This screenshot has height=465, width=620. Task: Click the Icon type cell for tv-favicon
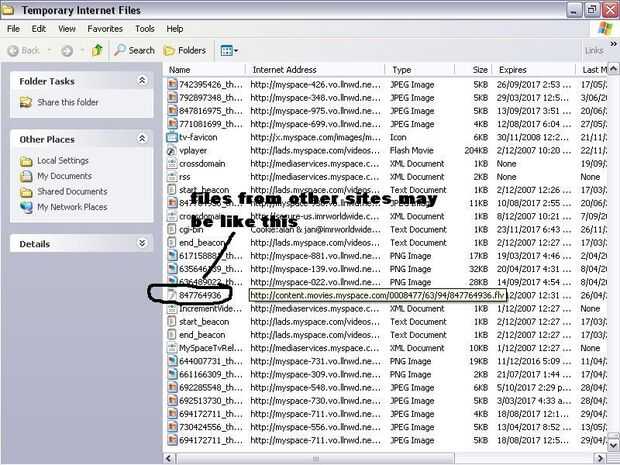click(398, 137)
